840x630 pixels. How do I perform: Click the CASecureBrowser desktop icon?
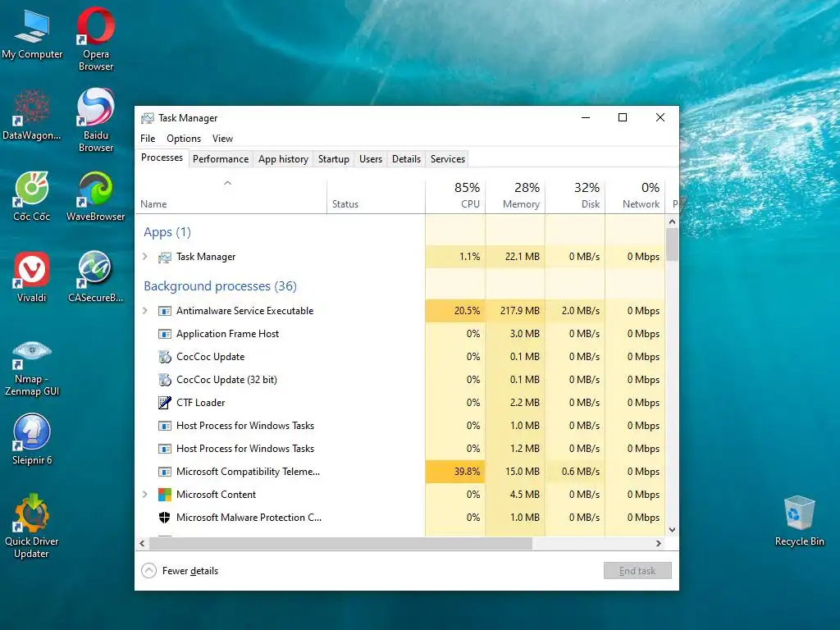[x=95, y=277]
